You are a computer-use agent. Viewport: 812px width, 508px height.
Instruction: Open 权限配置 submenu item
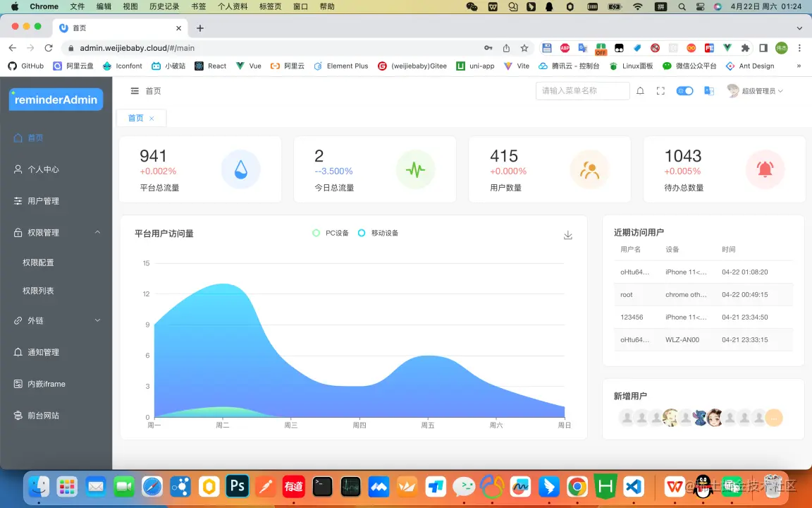tap(56, 262)
